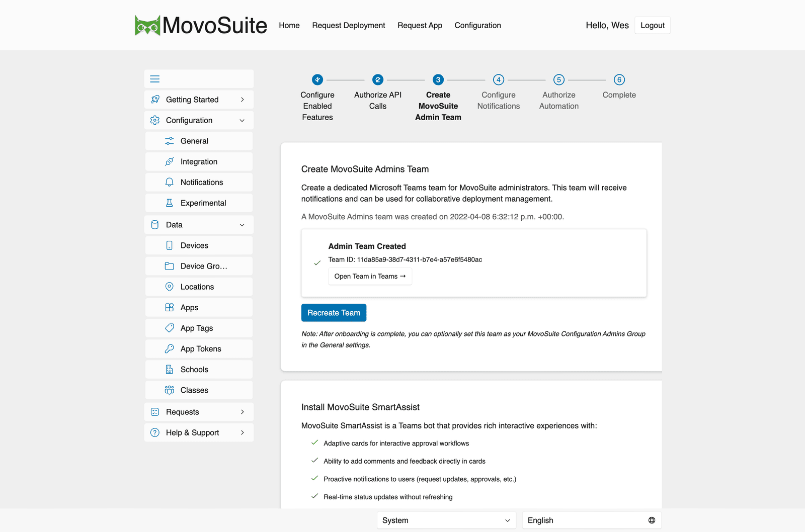
Task: Click the Configuration gear icon
Action: click(155, 120)
